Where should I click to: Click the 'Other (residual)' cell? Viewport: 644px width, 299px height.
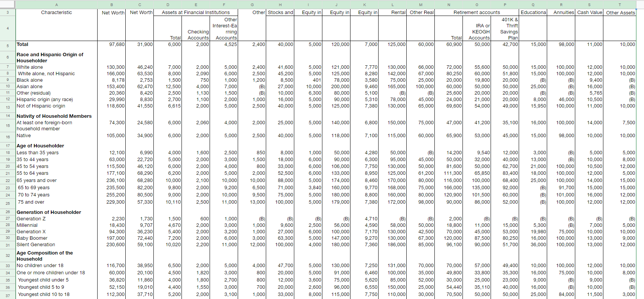[x=57, y=93]
